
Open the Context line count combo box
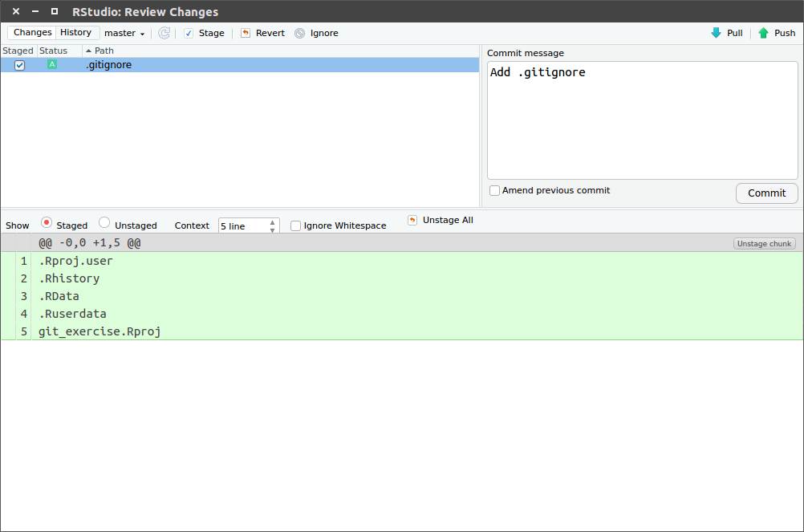pyautogui.click(x=245, y=225)
